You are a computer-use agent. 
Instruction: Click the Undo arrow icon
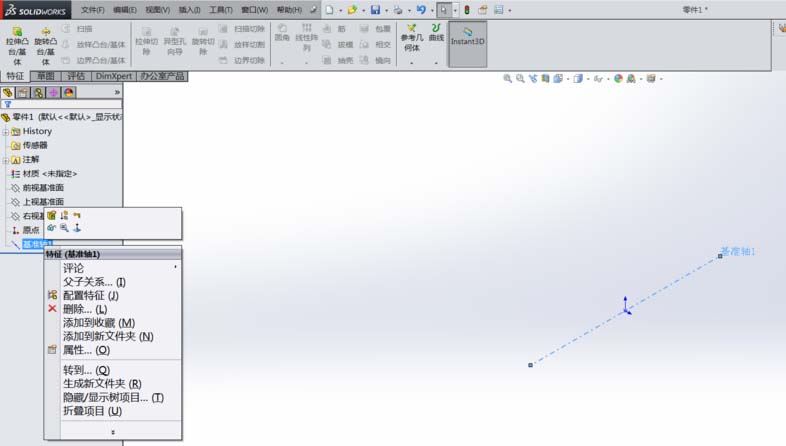[x=421, y=10]
